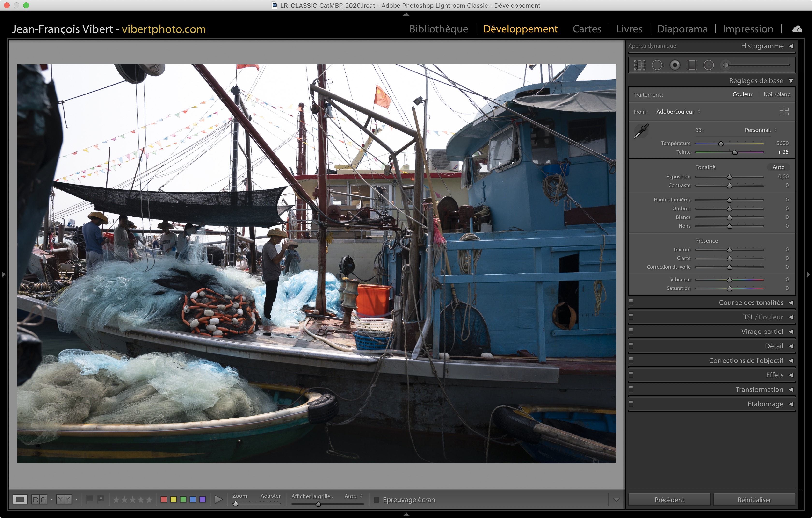Enable the Epreuvage écran checkbox
This screenshot has height=518, width=812.
[x=377, y=499]
